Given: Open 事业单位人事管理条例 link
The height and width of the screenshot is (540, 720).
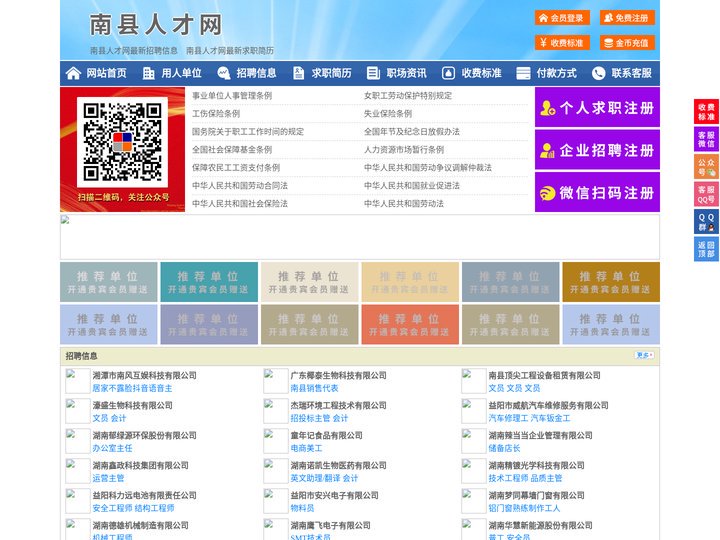Looking at the screenshot, I should tap(232, 96).
